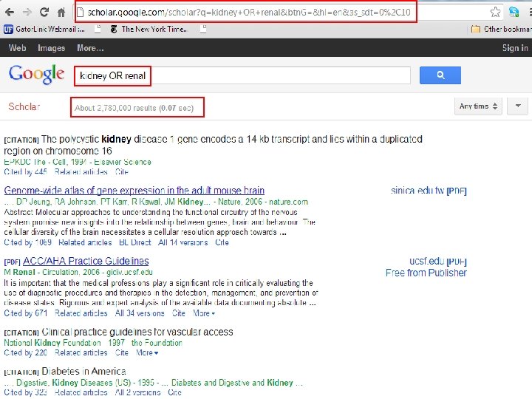Click Related articles under ACC/AHA result
Viewport: 532px width, 399px height.
[x=81, y=313]
